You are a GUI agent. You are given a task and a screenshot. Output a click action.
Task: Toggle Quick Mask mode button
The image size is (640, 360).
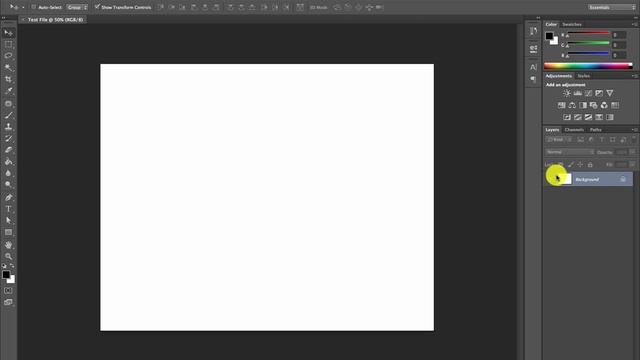coord(8,290)
